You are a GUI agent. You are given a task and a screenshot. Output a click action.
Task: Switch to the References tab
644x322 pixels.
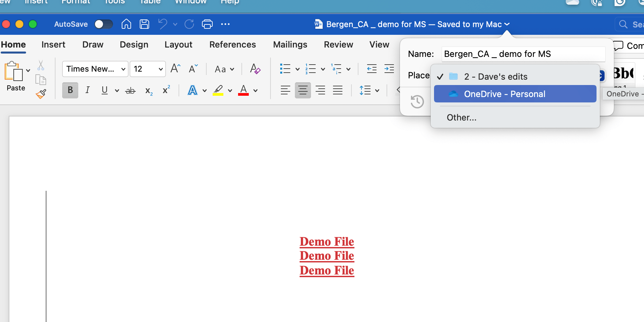232,45
